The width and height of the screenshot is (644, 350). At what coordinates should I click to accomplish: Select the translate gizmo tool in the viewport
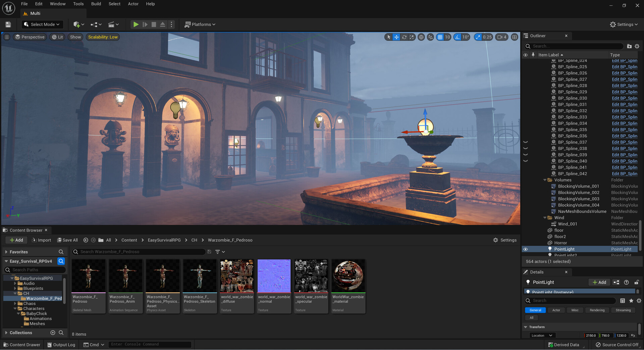pos(396,37)
